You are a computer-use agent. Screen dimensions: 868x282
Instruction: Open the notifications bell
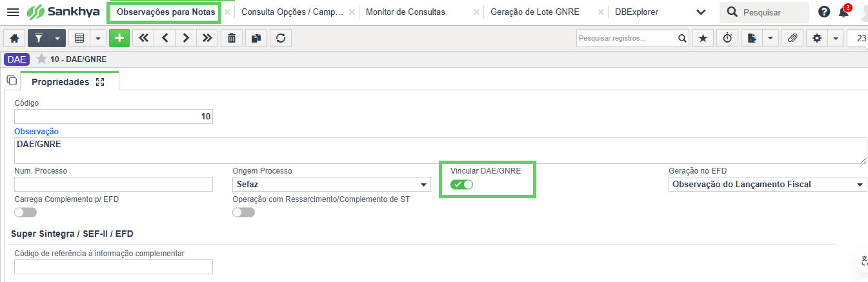pyautogui.click(x=843, y=12)
